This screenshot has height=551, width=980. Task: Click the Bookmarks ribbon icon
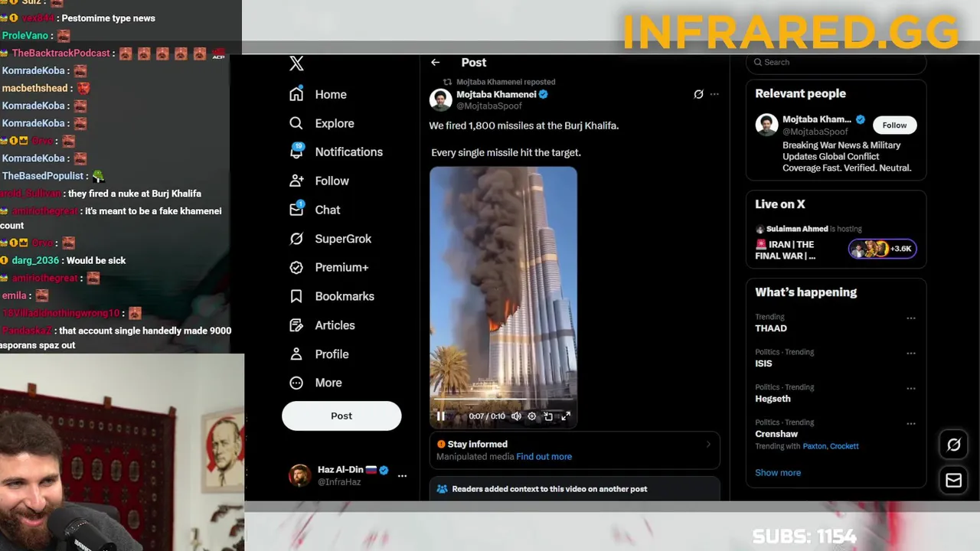[296, 296]
